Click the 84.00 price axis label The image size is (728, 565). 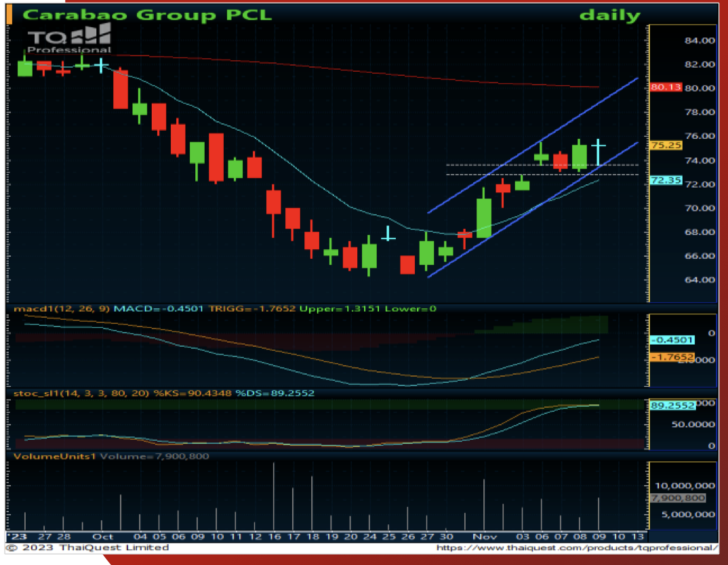(x=700, y=41)
